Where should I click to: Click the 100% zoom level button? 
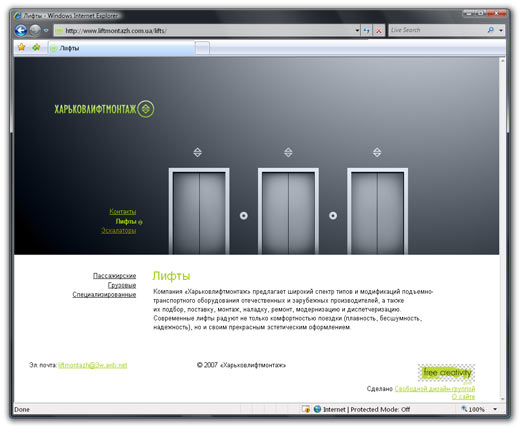point(473,409)
